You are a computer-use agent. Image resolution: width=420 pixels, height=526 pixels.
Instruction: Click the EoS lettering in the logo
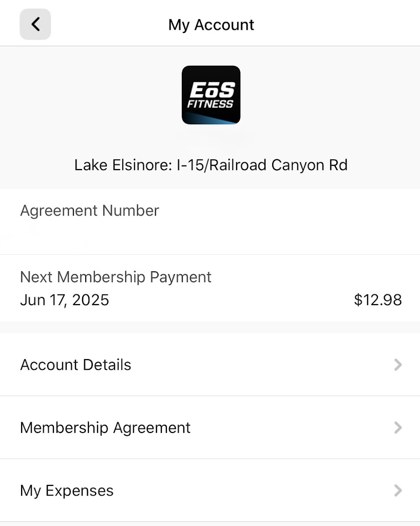(x=212, y=91)
